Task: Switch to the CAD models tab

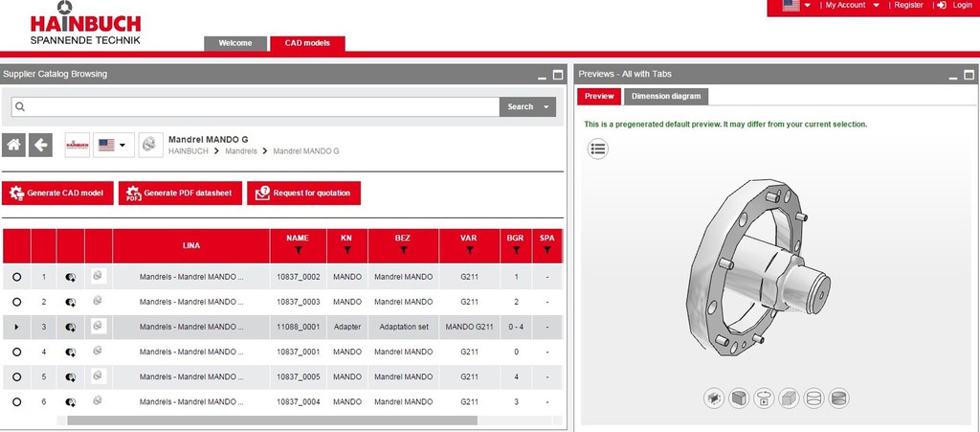Action: click(307, 44)
